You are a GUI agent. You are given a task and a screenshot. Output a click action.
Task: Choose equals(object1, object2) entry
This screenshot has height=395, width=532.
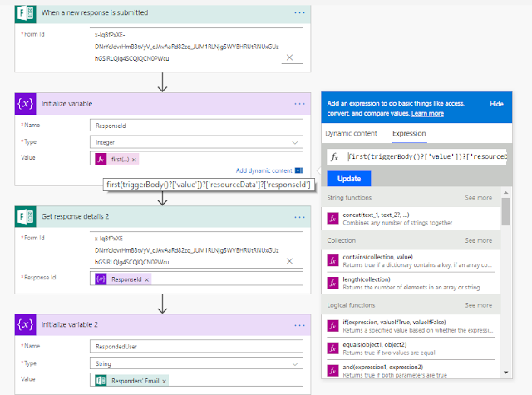pyautogui.click(x=411, y=348)
